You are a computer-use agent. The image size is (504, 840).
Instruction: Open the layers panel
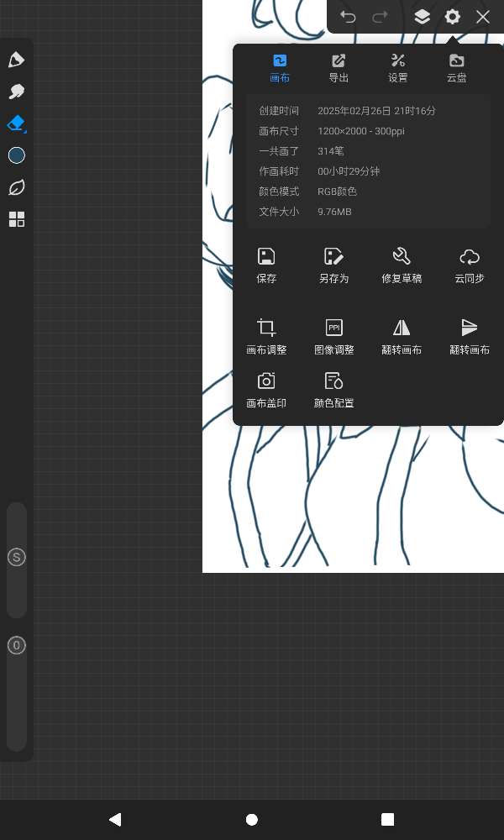tap(422, 17)
